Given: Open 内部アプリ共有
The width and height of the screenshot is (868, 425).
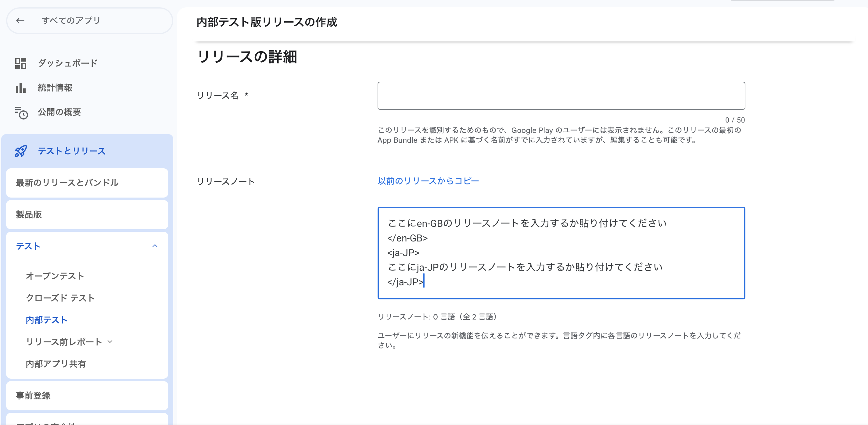Looking at the screenshot, I should pyautogui.click(x=56, y=364).
